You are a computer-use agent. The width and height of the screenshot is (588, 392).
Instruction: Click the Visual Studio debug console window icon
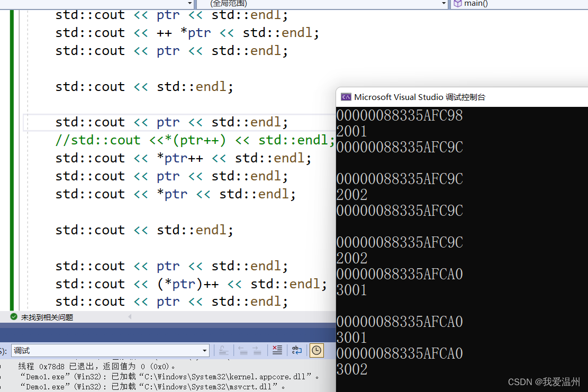pyautogui.click(x=346, y=97)
